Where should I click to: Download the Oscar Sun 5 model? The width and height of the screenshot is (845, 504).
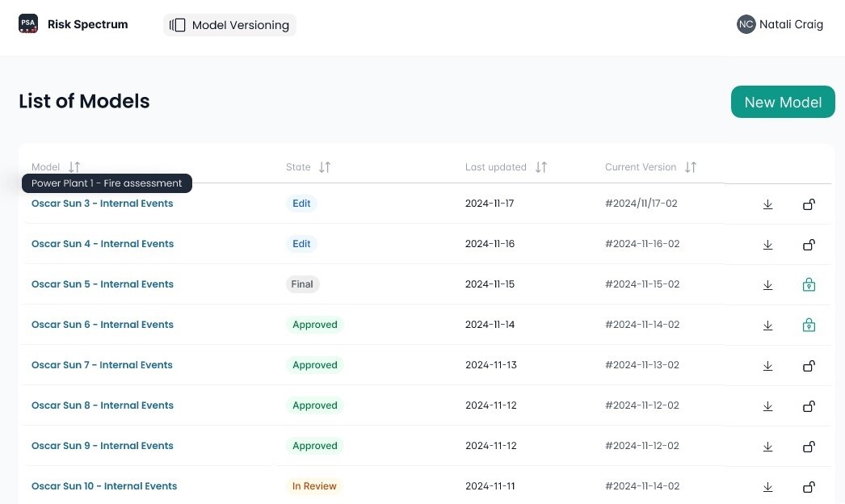tap(767, 285)
